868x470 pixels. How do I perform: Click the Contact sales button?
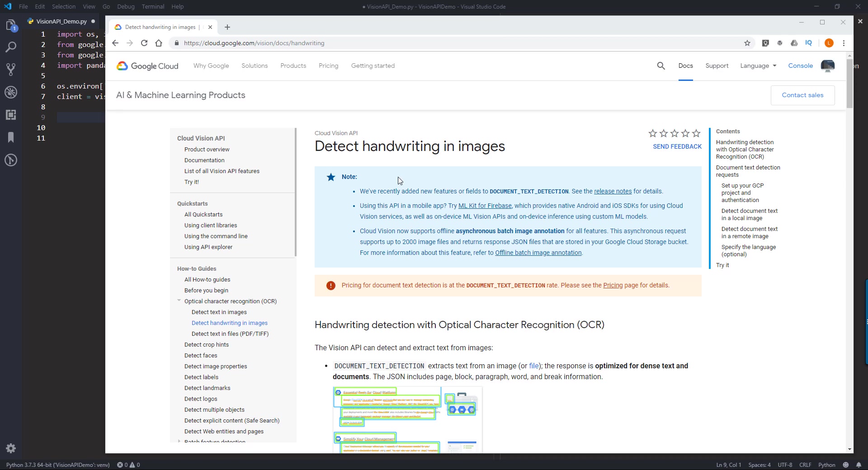click(x=803, y=95)
